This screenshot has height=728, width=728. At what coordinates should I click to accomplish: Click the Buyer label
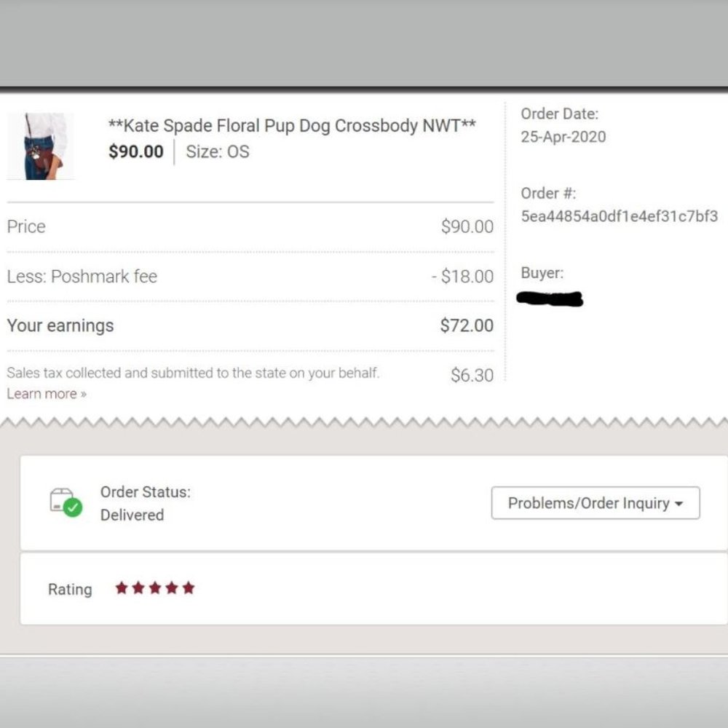(x=542, y=272)
